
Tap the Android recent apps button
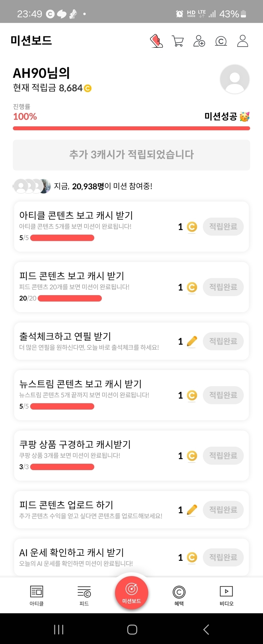[59, 629]
